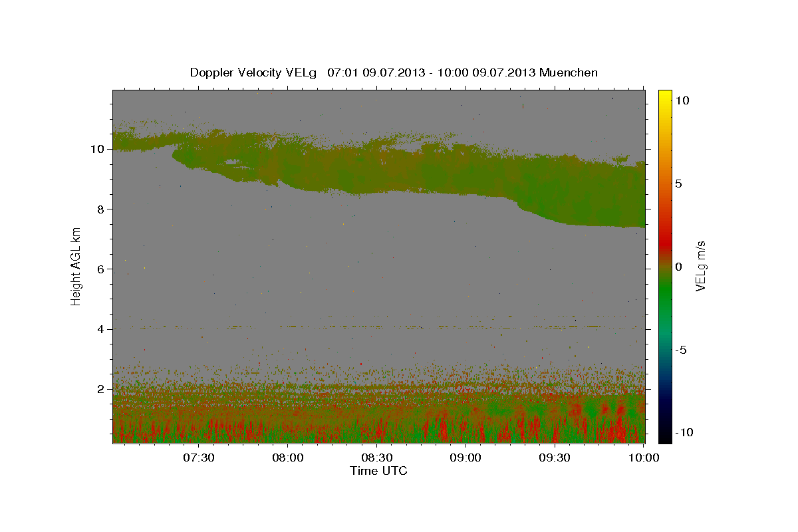
Task: Click height tick label '8' on y-axis
Action: pos(102,209)
